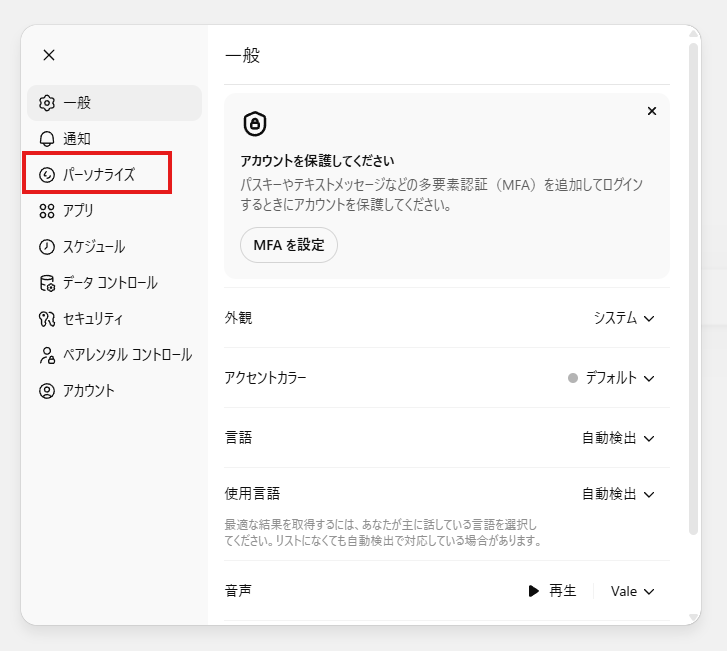
Task: Open the アカウント tab
Action: (x=115, y=391)
